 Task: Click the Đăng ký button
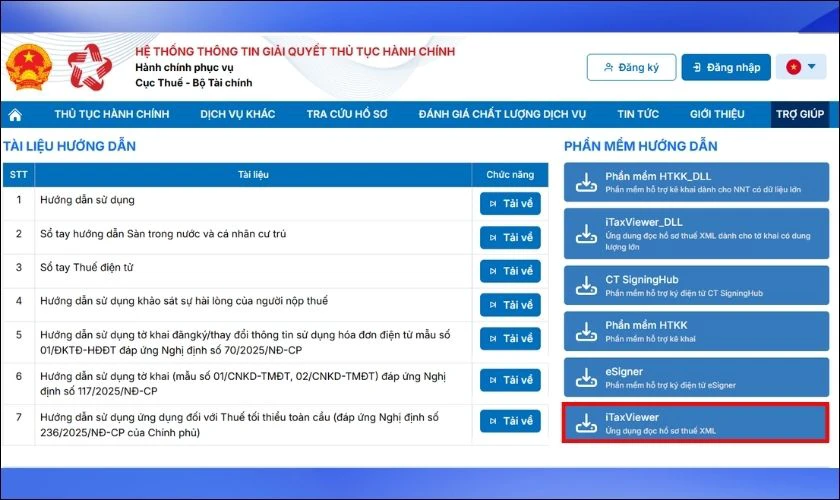point(631,68)
